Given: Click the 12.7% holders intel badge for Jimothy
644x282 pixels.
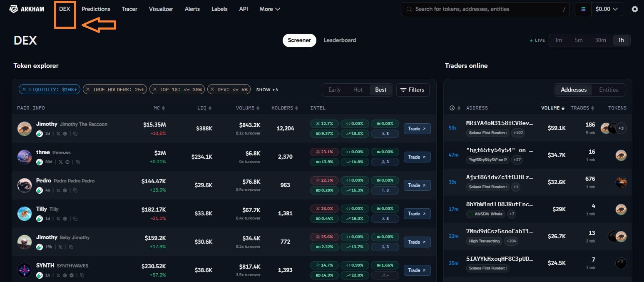Looking at the screenshot, I should coord(324,124).
